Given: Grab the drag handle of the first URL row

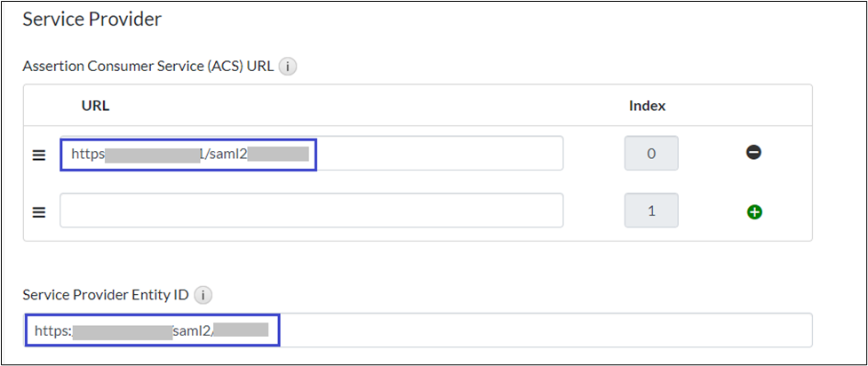Looking at the screenshot, I should pos(39,155).
